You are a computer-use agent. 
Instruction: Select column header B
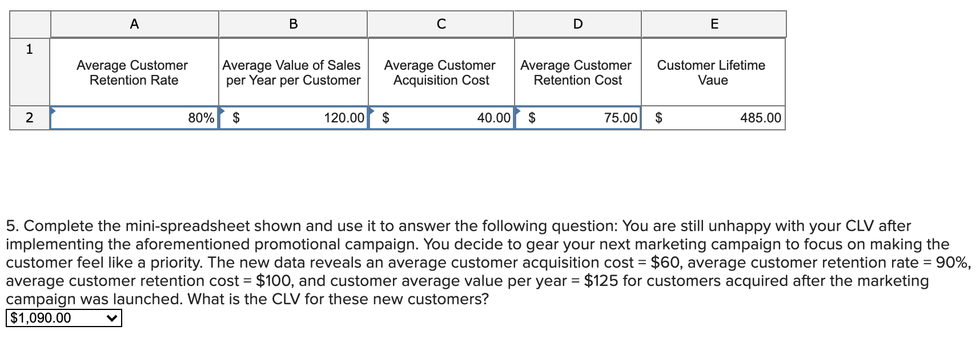[x=293, y=23]
